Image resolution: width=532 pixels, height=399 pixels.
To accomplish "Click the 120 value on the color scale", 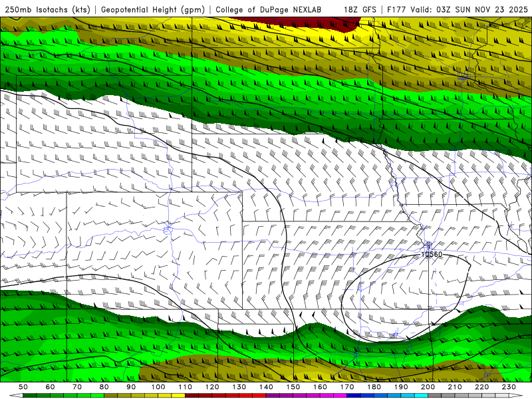I will (x=212, y=387).
